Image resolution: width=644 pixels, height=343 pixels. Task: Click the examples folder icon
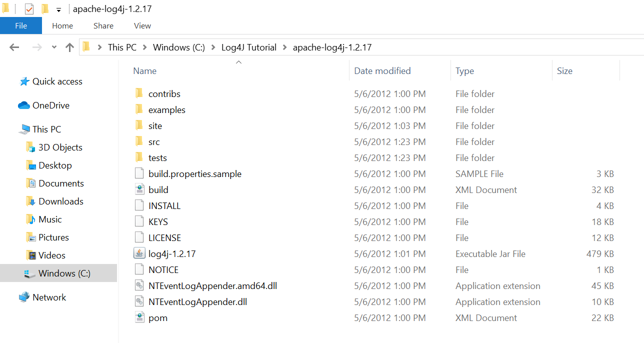[x=139, y=110]
